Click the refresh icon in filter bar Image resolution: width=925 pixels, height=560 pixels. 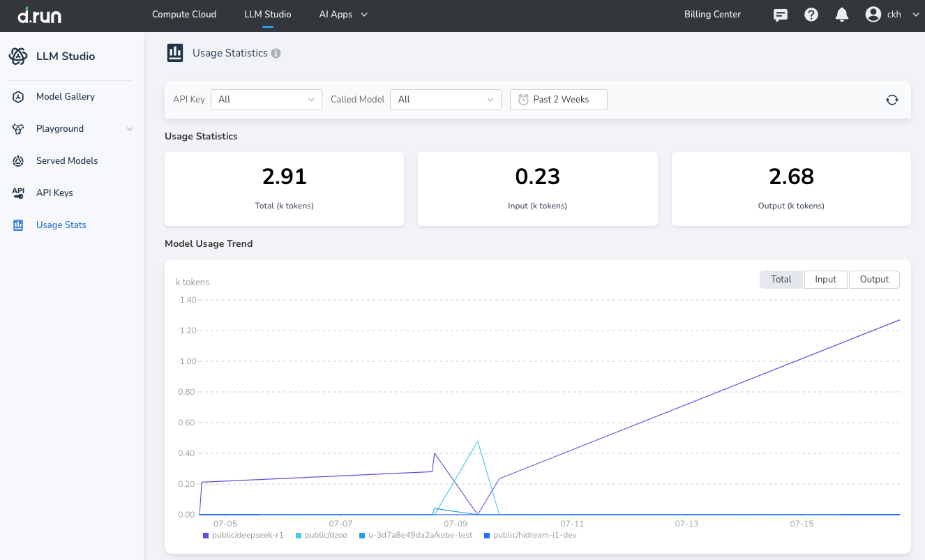(892, 100)
